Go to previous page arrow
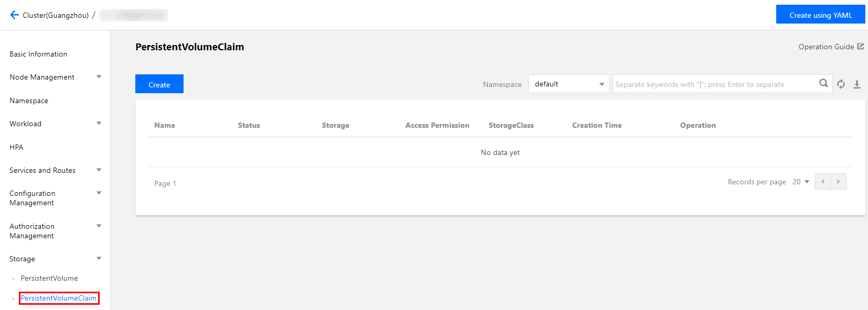 [822, 182]
